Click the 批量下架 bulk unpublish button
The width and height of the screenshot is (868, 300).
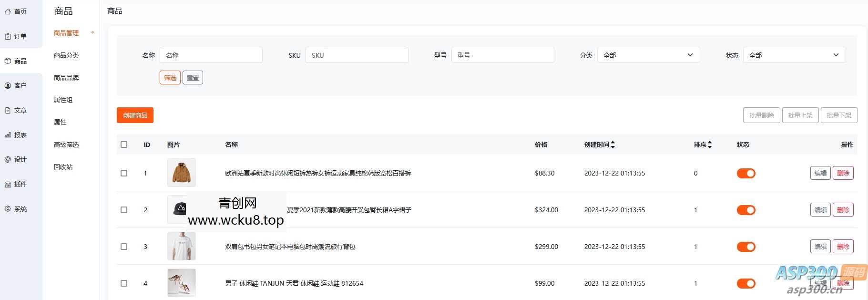pos(839,115)
